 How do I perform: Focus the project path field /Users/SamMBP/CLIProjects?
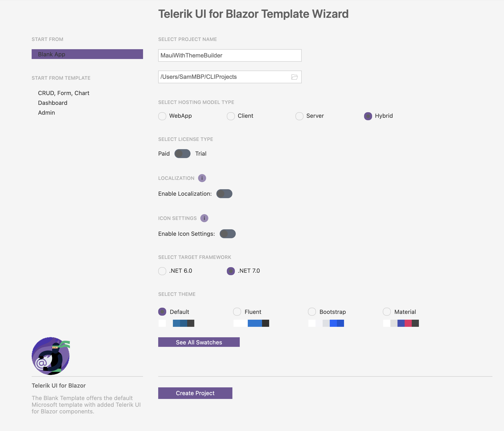coord(230,77)
